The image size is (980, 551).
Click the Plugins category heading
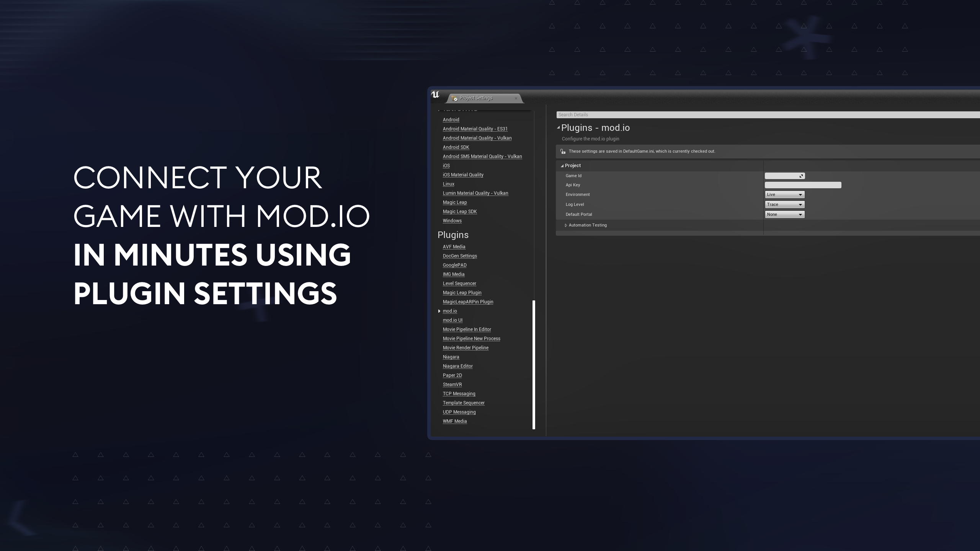453,235
